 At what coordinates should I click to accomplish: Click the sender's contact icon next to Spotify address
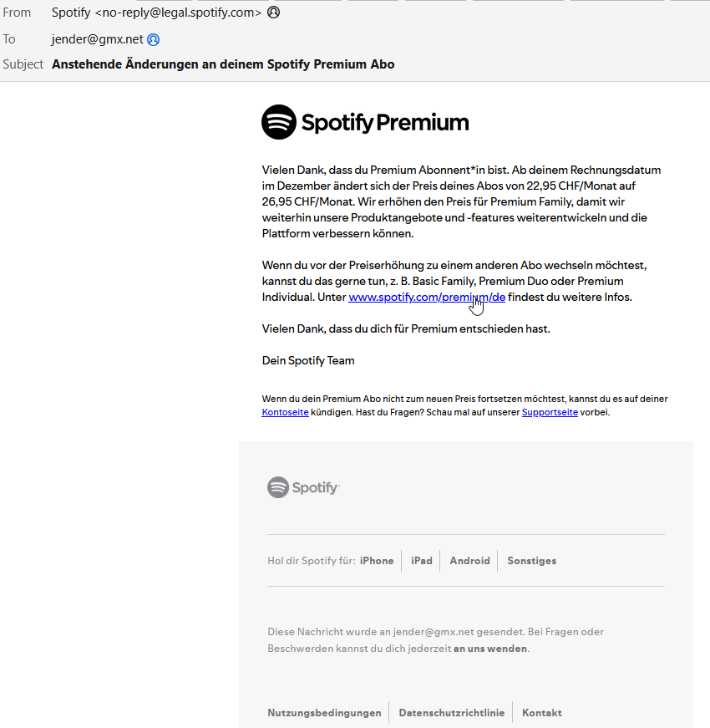tap(273, 13)
